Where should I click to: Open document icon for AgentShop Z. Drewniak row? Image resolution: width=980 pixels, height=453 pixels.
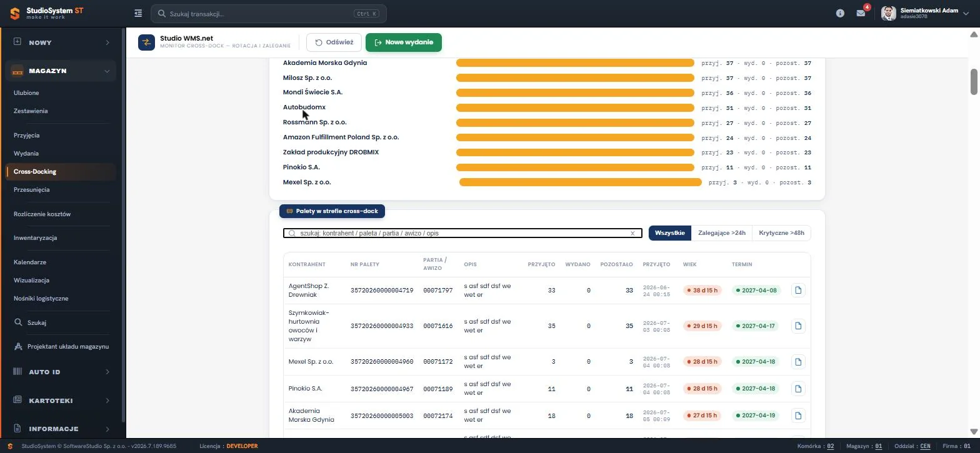tap(797, 291)
